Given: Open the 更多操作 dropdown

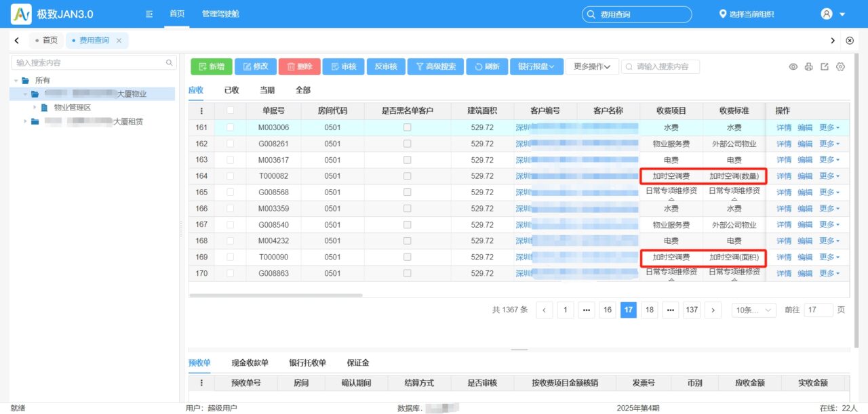Looking at the screenshot, I should pos(592,66).
